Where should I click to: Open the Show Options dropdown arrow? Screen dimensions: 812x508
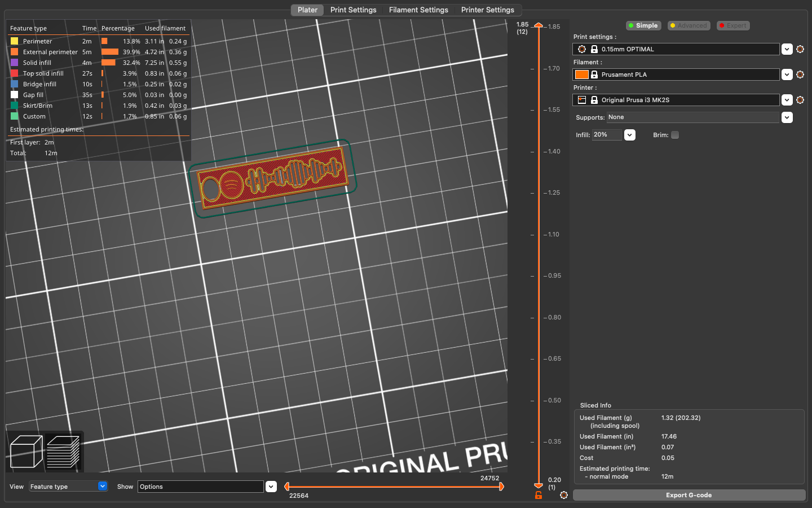[x=271, y=487]
